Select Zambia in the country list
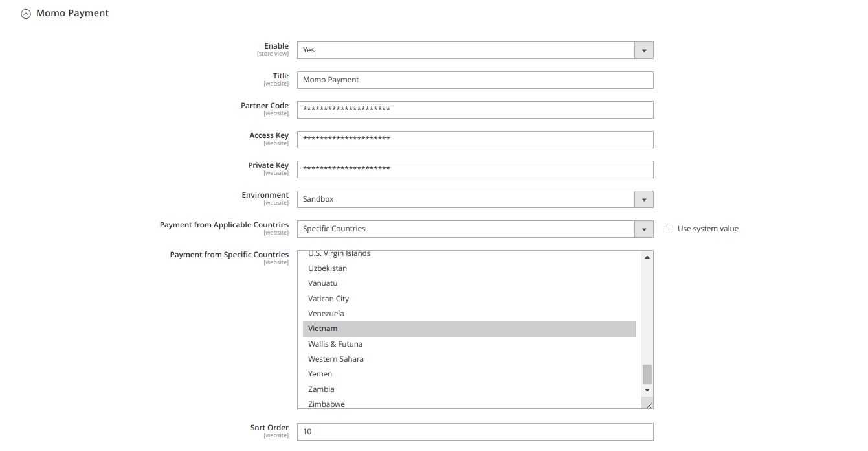The height and width of the screenshot is (451, 868). click(469, 389)
